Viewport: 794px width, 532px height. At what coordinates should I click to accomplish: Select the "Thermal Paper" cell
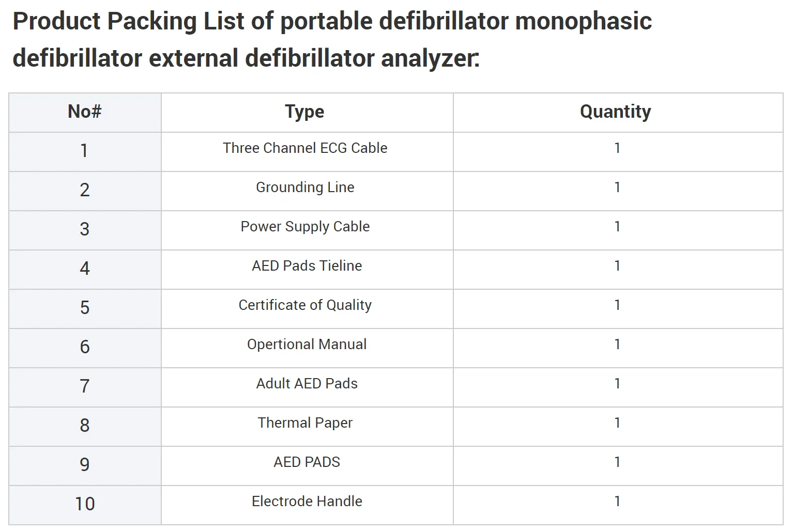pyautogui.click(x=305, y=423)
